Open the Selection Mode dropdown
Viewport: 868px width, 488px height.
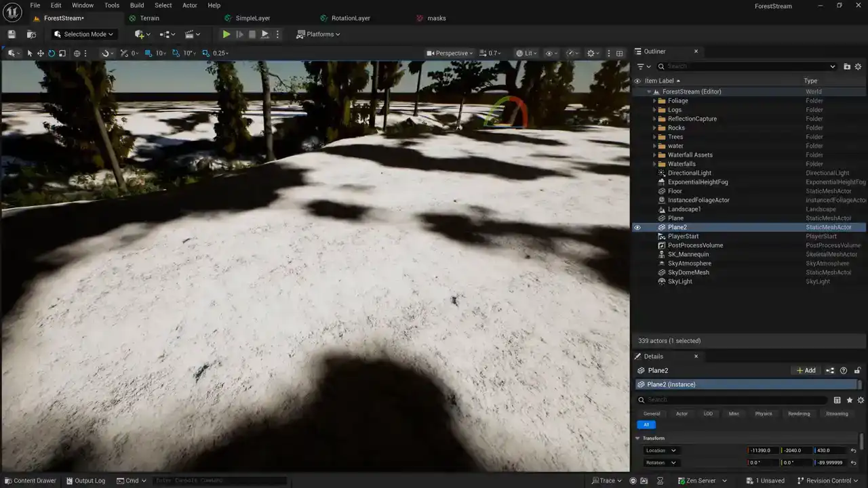click(x=84, y=34)
